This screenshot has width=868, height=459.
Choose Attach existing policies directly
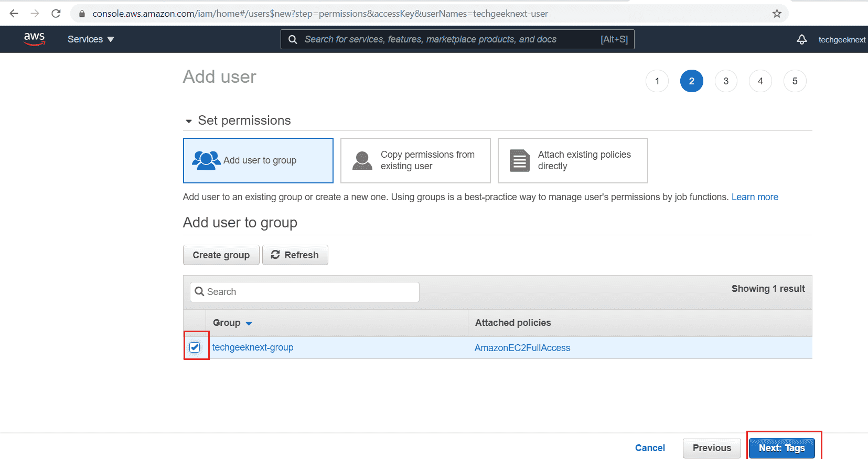[573, 160]
